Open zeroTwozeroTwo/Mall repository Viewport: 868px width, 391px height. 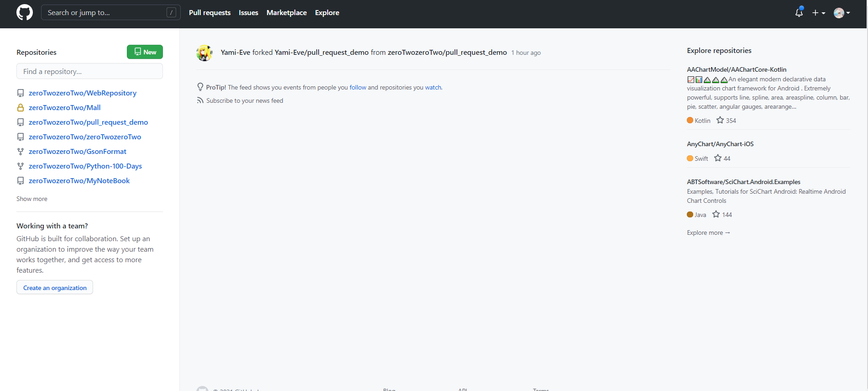64,107
